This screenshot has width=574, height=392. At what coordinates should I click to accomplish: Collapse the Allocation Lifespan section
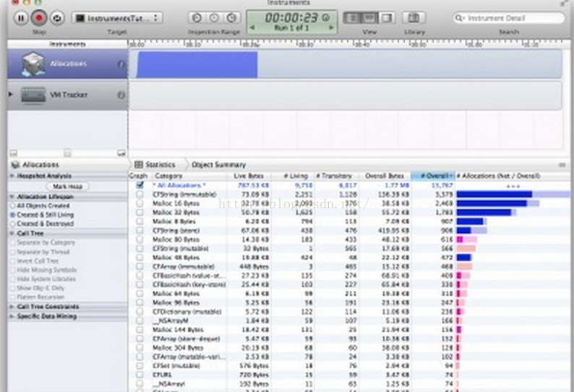click(x=12, y=197)
